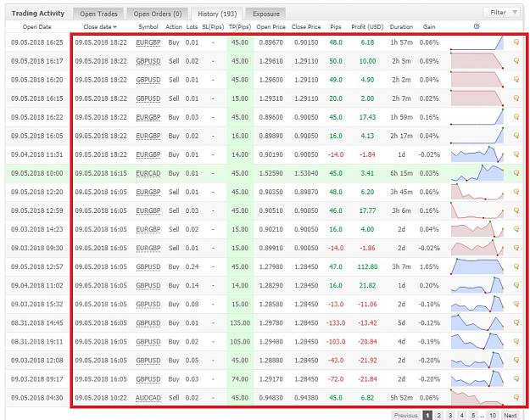530x420 pixels.
Task: Open comment icon for EURGBP -1.86 trade
Action: pos(516,248)
